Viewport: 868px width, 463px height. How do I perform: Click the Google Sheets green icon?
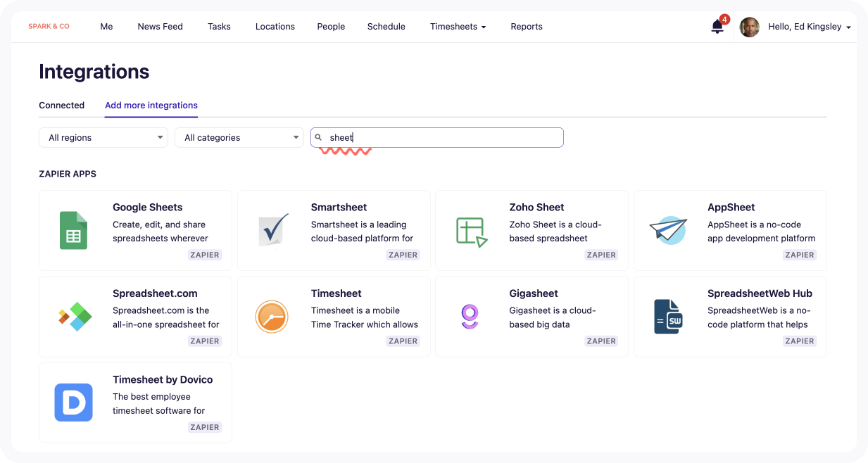coord(73,230)
